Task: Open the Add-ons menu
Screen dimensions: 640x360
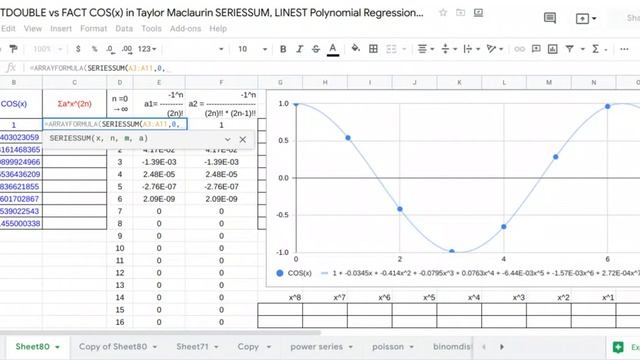Action: tap(186, 29)
